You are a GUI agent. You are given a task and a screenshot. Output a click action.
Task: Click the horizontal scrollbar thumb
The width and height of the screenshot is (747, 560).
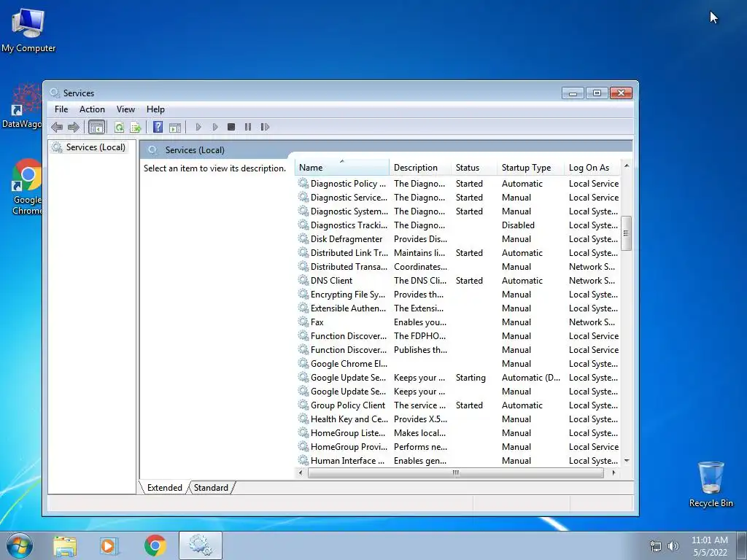pos(455,472)
